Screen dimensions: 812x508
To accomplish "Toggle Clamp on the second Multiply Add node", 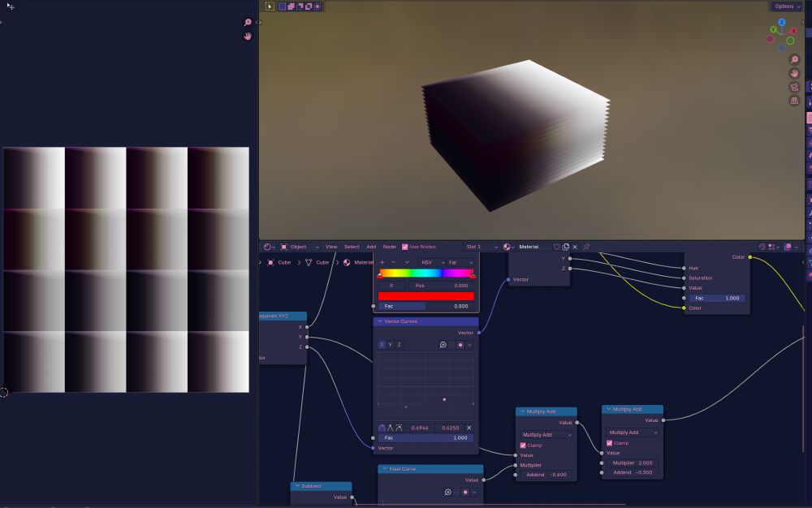I will pos(610,443).
